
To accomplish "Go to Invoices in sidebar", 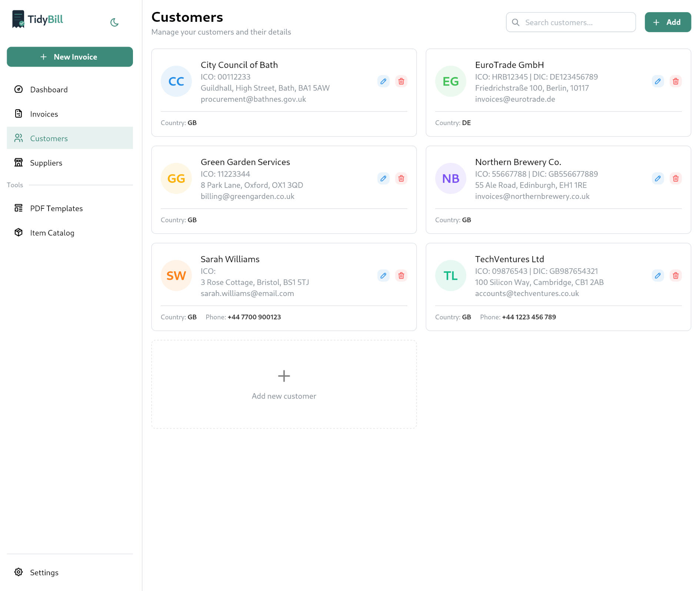I will (x=44, y=114).
